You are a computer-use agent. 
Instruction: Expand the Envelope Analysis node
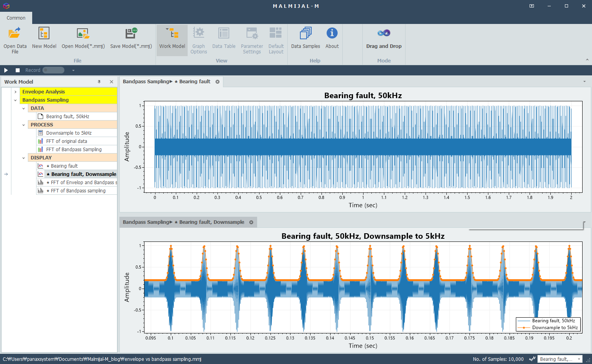(15, 92)
